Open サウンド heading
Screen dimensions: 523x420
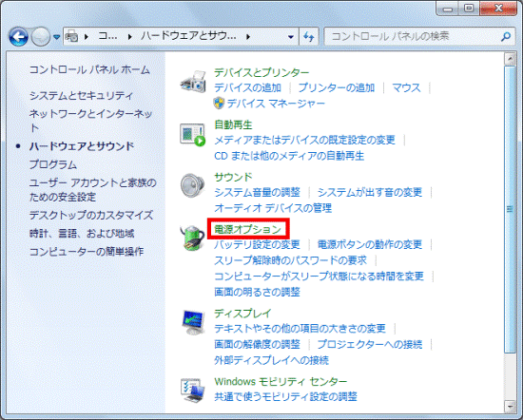click(x=233, y=177)
